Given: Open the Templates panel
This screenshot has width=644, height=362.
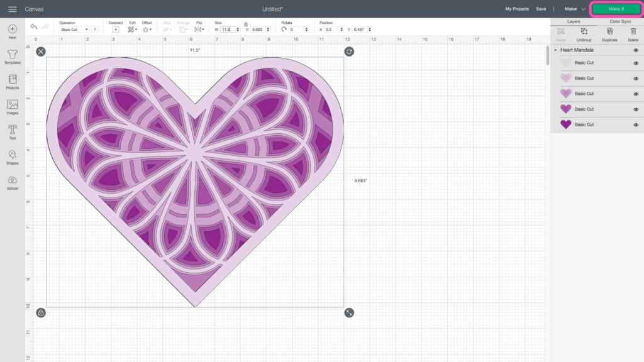Looking at the screenshot, I should [13, 54].
